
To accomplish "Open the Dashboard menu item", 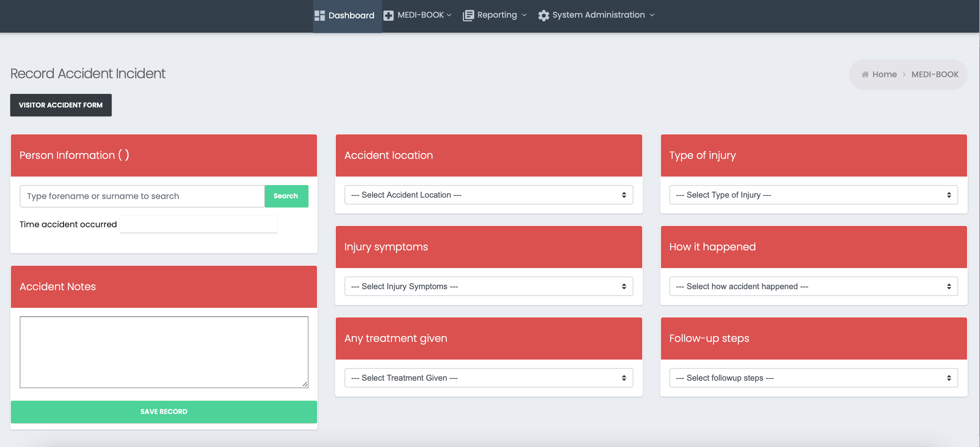I will coord(347,16).
